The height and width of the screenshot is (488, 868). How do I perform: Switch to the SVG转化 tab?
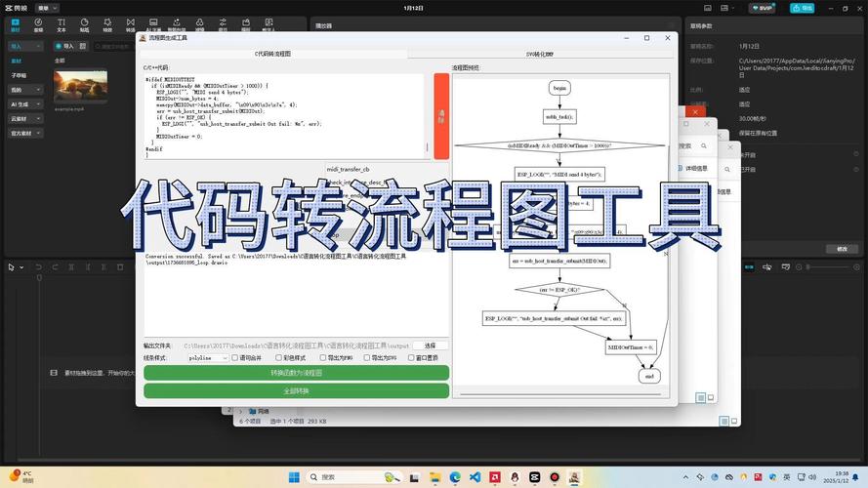[x=540, y=55]
